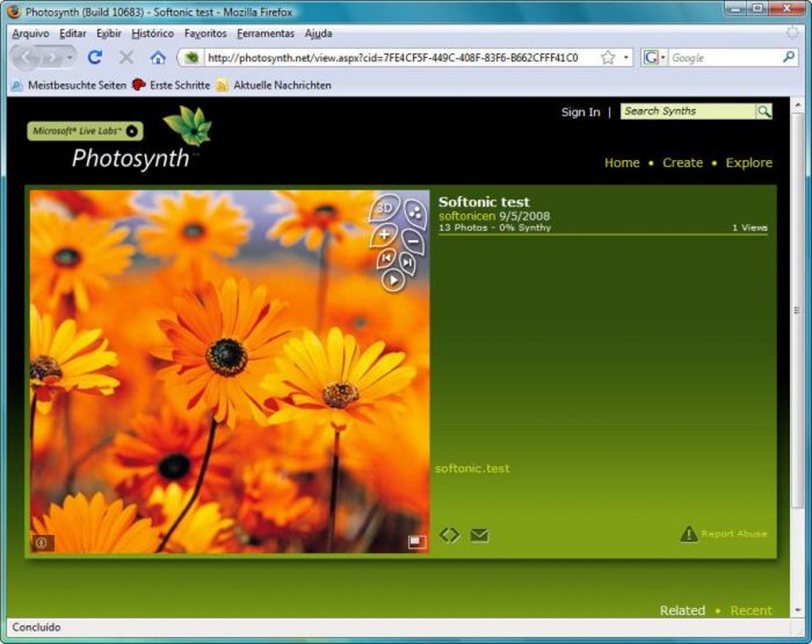Go to the Home page

point(622,162)
